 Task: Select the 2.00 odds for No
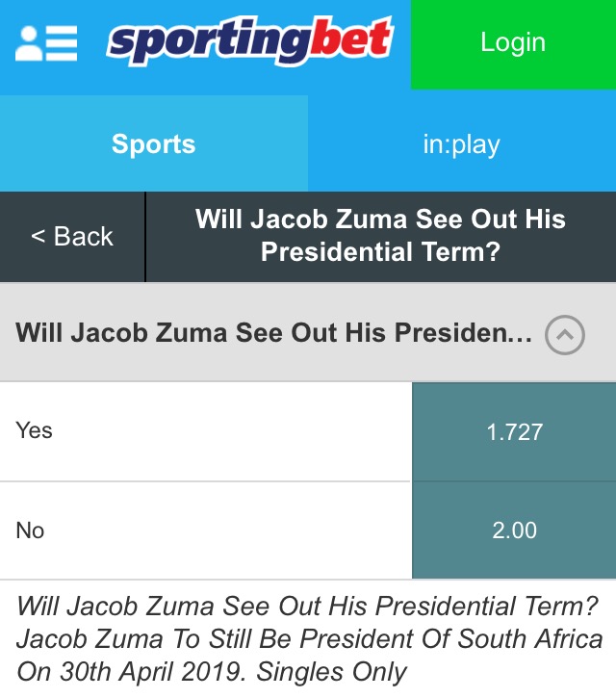tap(514, 530)
